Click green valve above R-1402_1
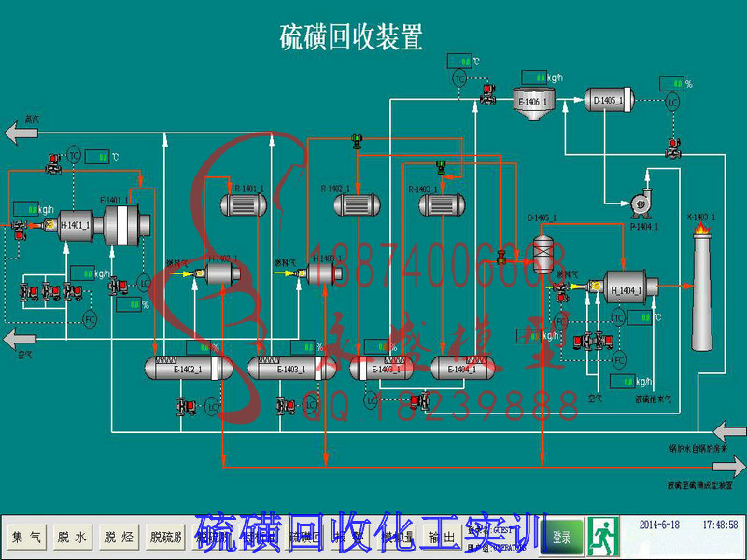This screenshot has height=560, width=747. pyautogui.click(x=357, y=142)
